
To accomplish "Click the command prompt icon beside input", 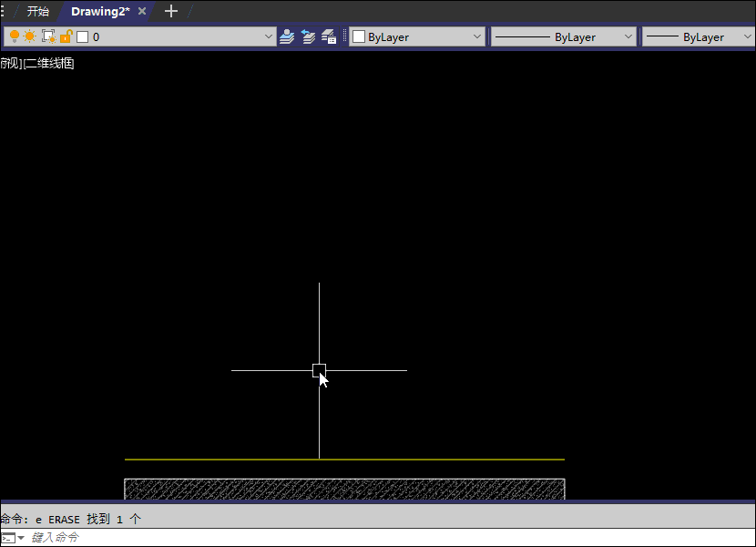I will (x=8, y=538).
